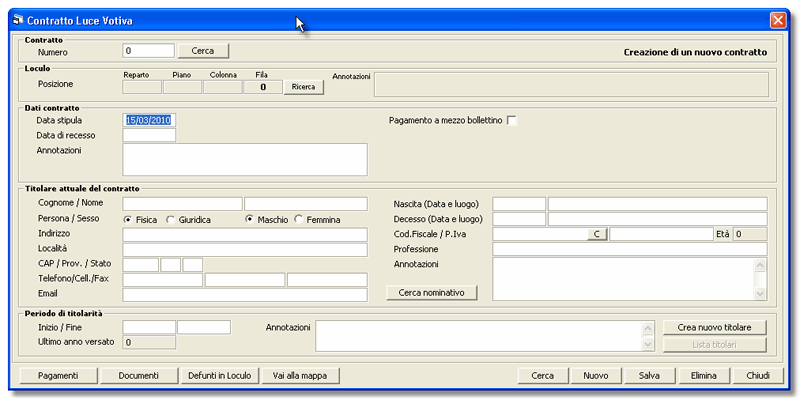Click the Telefono field
The height and width of the screenshot is (400, 800).
[x=163, y=280]
